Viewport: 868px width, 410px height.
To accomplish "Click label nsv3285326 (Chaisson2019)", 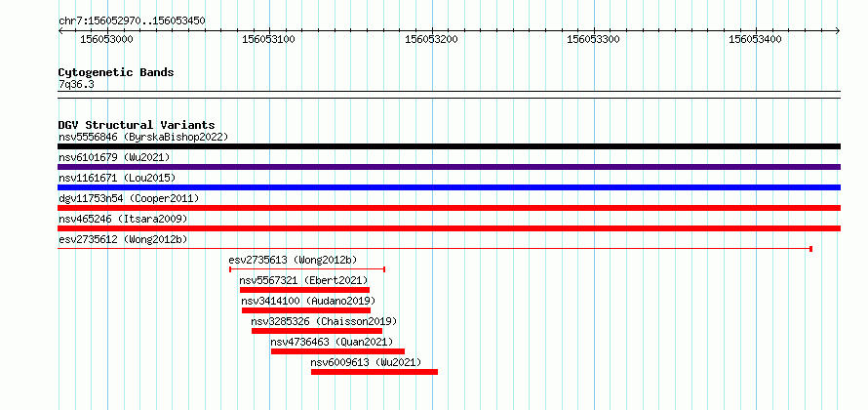I will [324, 321].
